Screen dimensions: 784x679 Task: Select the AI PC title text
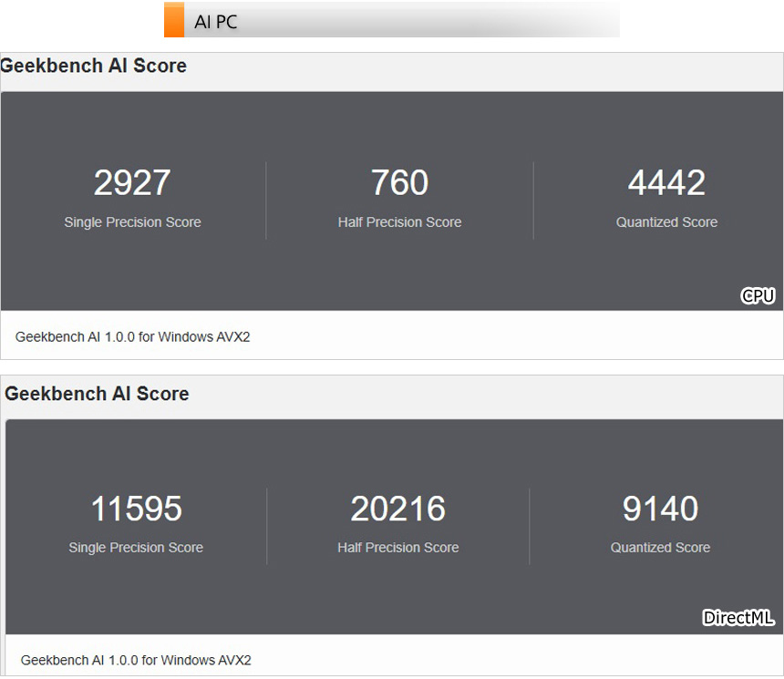point(216,22)
